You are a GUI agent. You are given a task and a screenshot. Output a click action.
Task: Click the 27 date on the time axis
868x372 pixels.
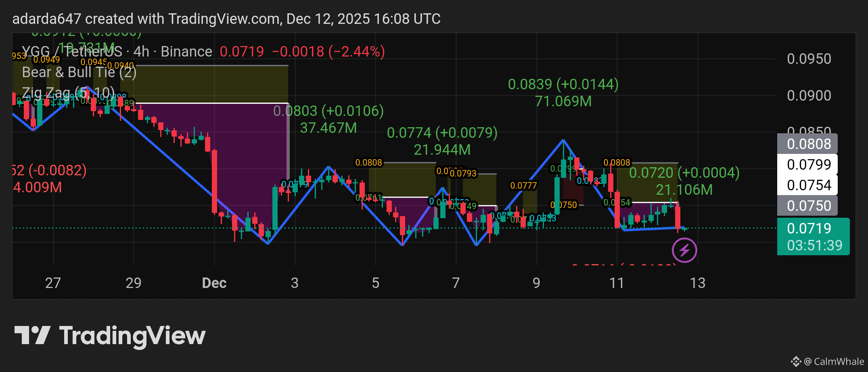click(53, 283)
